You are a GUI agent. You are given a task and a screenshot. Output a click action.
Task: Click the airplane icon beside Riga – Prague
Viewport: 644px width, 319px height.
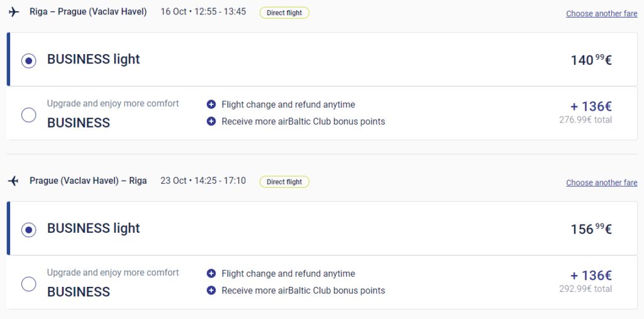click(14, 12)
